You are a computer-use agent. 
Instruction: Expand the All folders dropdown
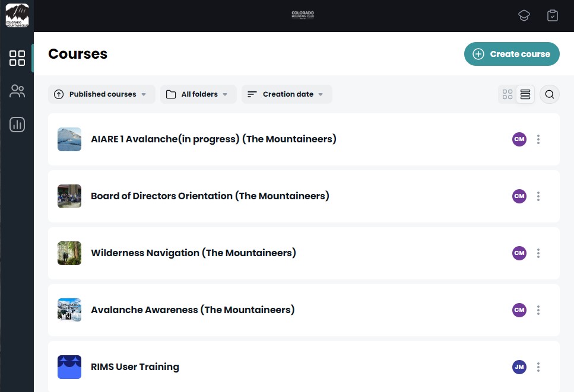(198, 94)
